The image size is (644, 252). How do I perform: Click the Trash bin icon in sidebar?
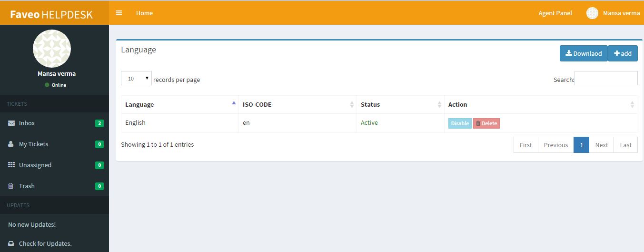pos(11,186)
